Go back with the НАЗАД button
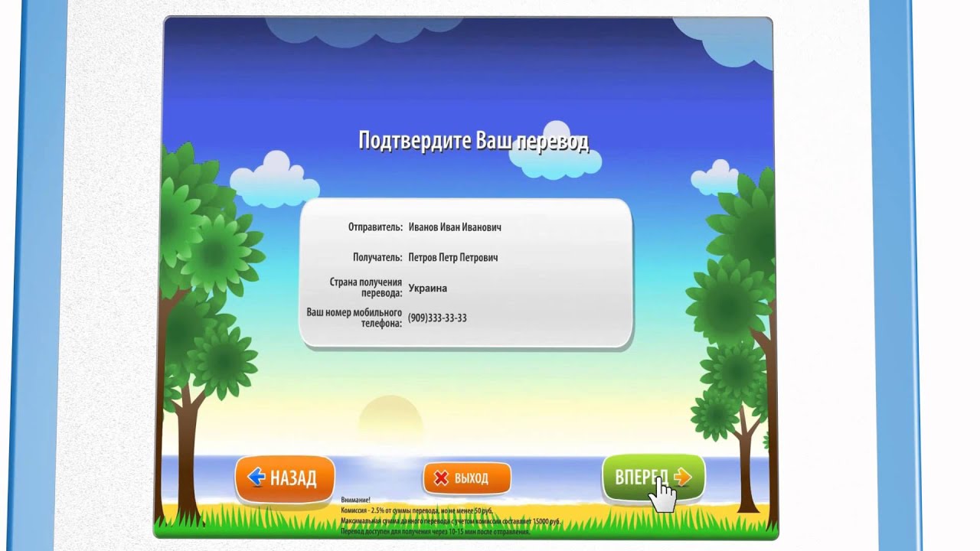Image resolution: width=980 pixels, height=551 pixels. 285,479
